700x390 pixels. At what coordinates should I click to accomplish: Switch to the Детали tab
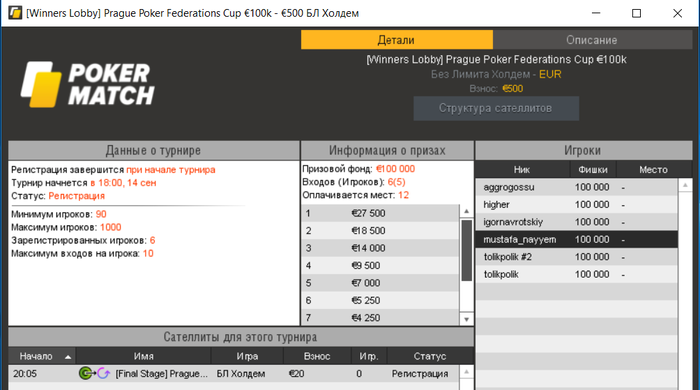click(396, 40)
